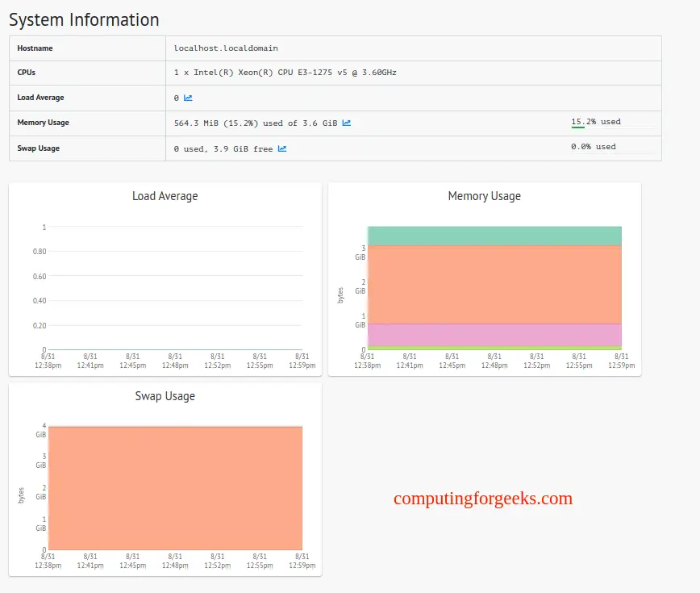Open the Memory Usage graph icon
The image size is (700, 593).
(347, 123)
